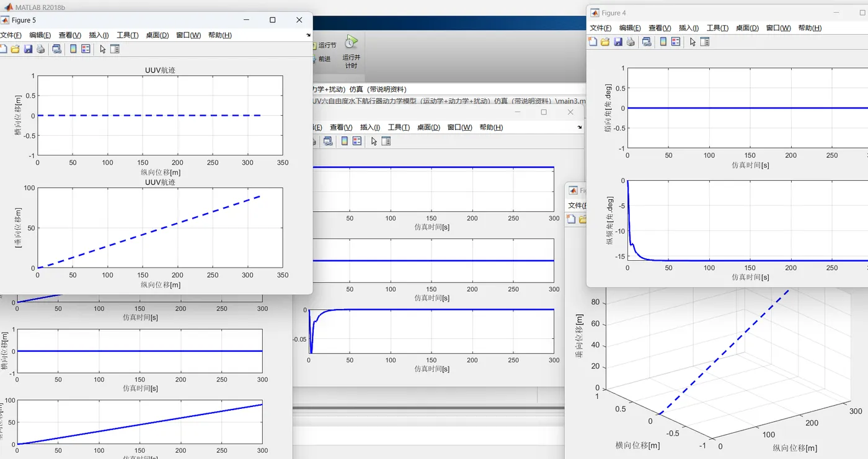Expand 工具(T) menu in Figure 5
The height and width of the screenshot is (459, 868).
click(127, 35)
